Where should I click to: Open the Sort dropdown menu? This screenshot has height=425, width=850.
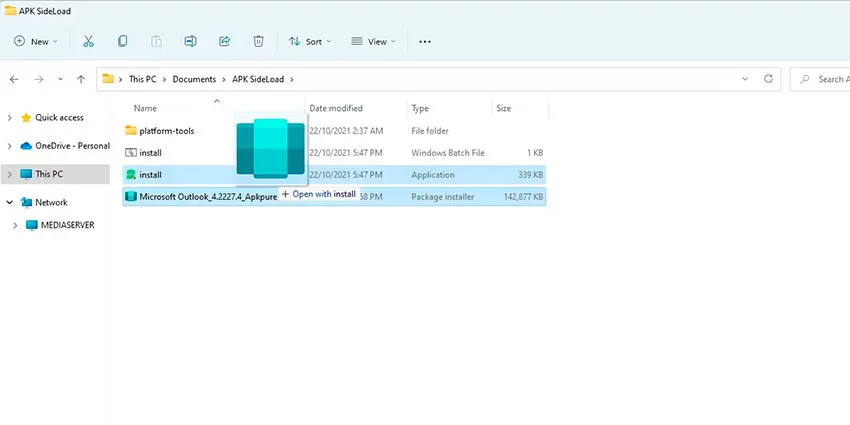point(310,41)
